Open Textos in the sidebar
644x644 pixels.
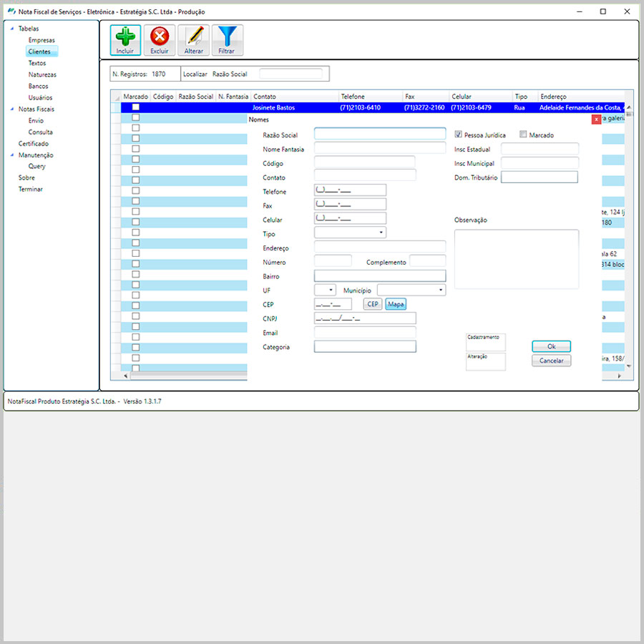[37, 63]
